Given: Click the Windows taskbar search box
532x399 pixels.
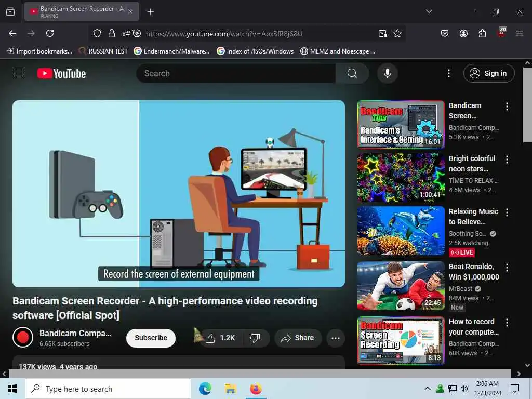Looking at the screenshot, I should (108, 389).
